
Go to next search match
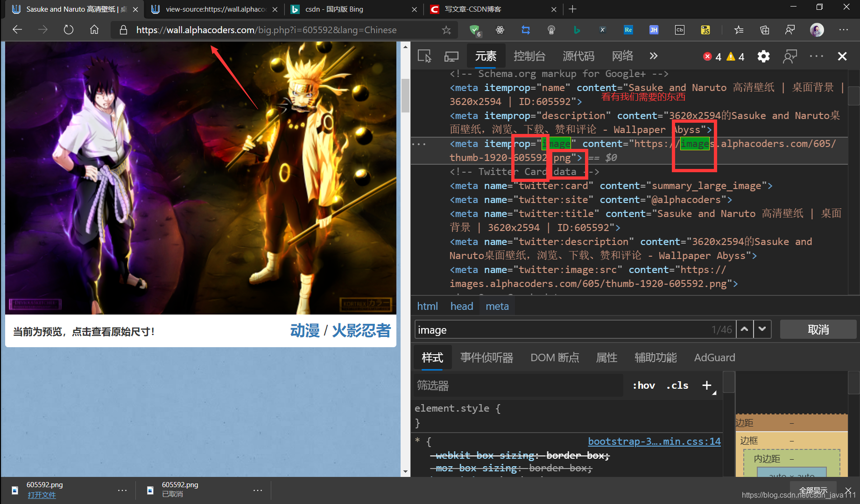[x=762, y=329]
